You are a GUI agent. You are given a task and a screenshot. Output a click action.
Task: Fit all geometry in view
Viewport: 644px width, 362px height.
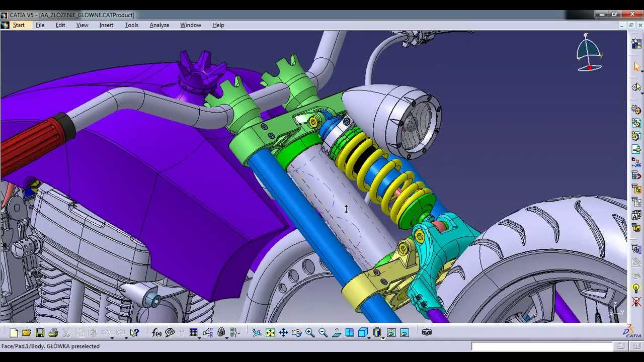[x=270, y=332]
